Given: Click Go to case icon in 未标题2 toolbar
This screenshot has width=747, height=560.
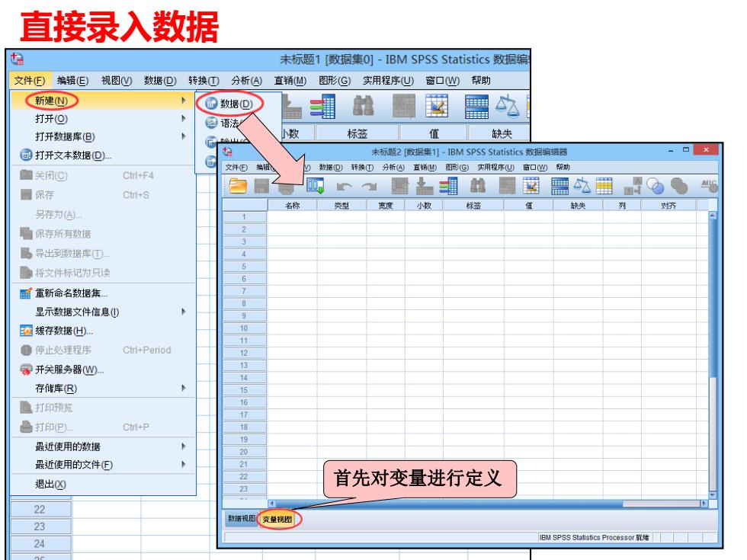Looking at the screenshot, I should pos(399,186).
